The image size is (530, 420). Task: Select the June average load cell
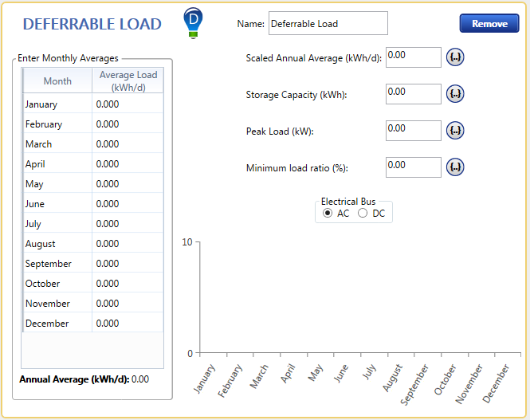[x=128, y=204]
